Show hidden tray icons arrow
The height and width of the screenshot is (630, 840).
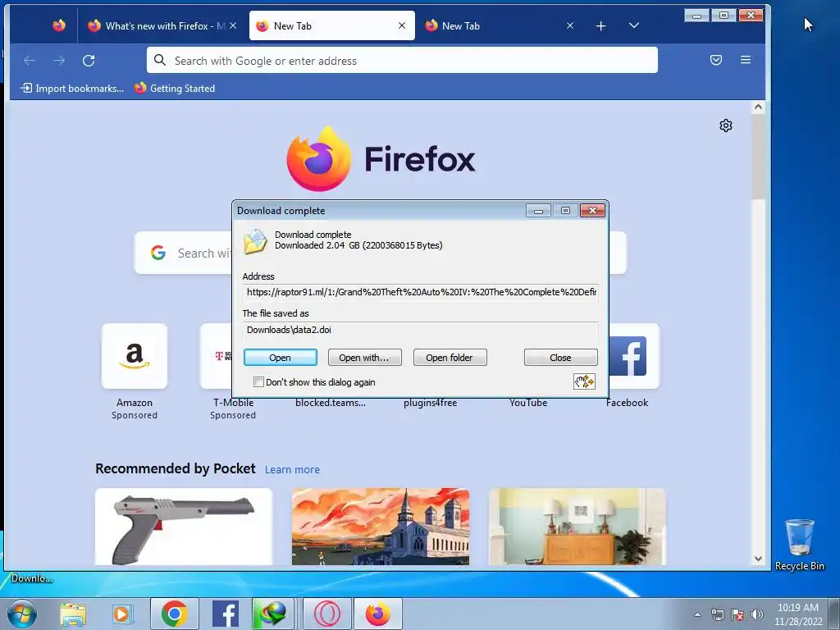(x=697, y=614)
